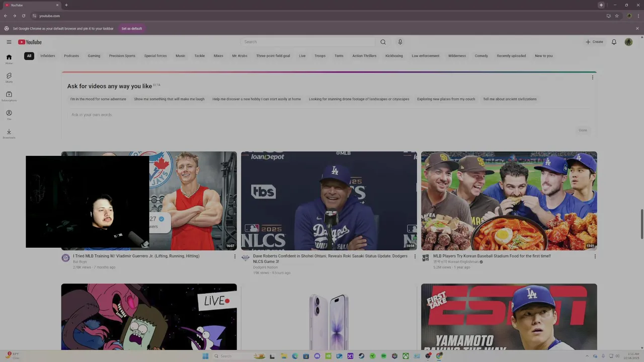
Task: Open more options for Vladimir Guerrero Jr. video
Action: click(x=234, y=256)
